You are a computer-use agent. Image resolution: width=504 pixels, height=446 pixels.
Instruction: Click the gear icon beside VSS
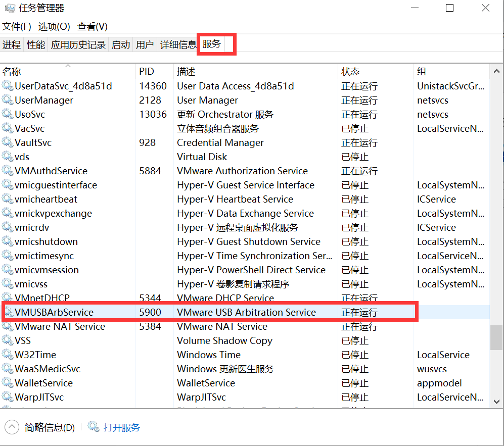8,340
